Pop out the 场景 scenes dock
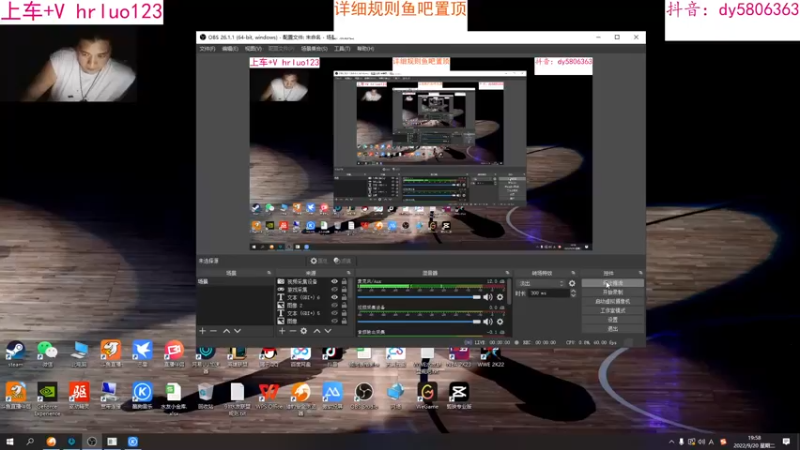Screen dimensions: 800x450 pos(269,273)
